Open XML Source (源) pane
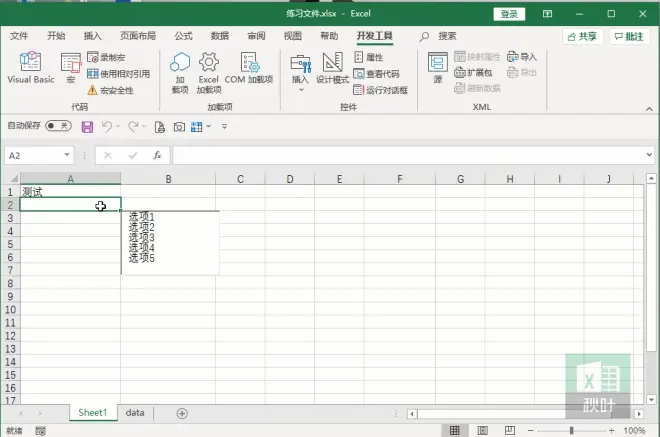Image resolution: width=660 pixels, height=437 pixels. (x=438, y=67)
